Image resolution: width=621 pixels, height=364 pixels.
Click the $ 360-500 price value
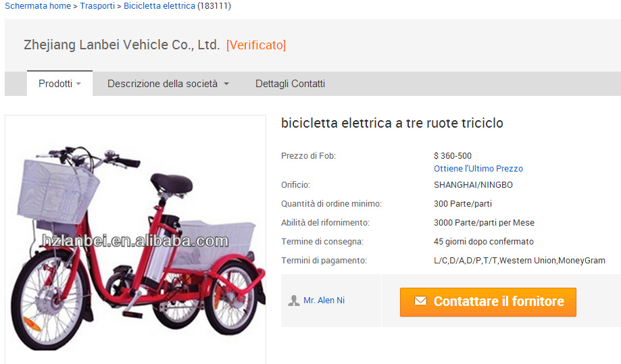click(453, 156)
